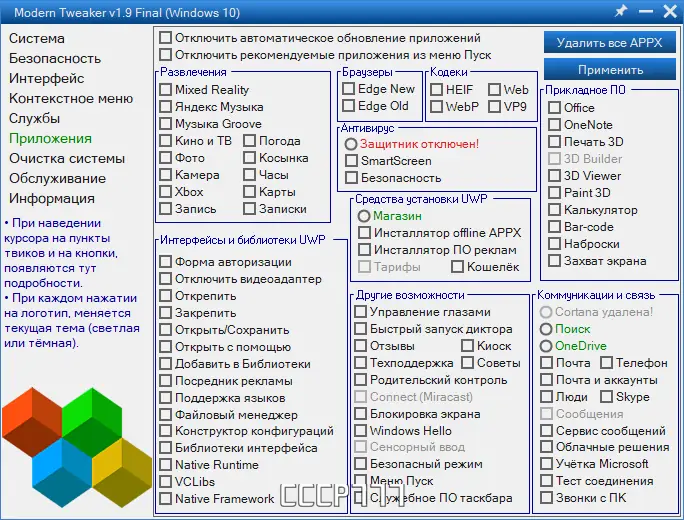
Task: Tick Инсталлятор ПО реклам checkbox
Action: coord(364,250)
